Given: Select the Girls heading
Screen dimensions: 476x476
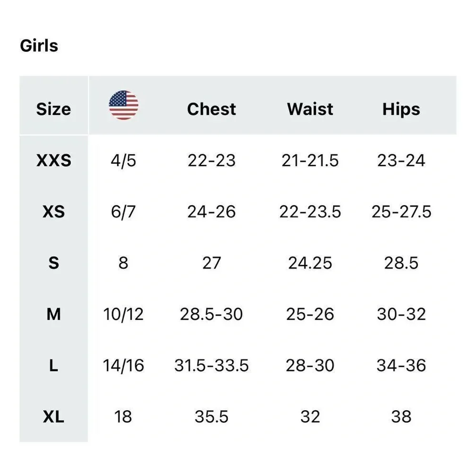Looking at the screenshot, I should [39, 46].
